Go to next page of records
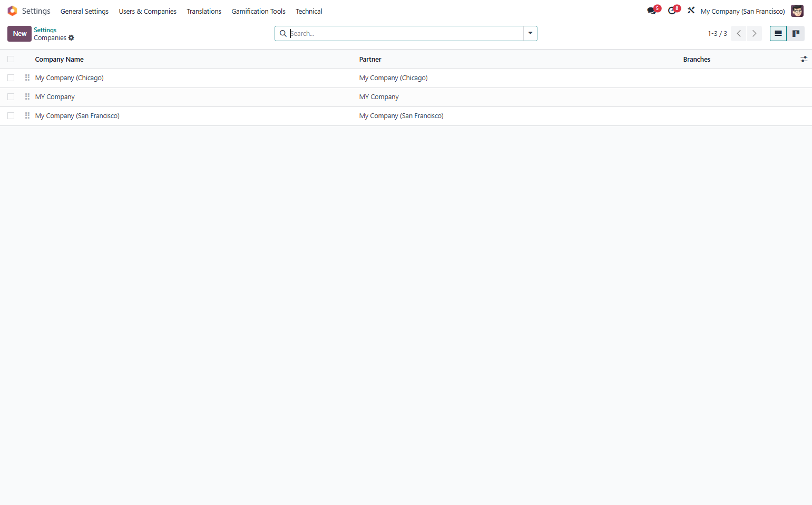Viewport: 812px width, 505px height. (x=754, y=34)
